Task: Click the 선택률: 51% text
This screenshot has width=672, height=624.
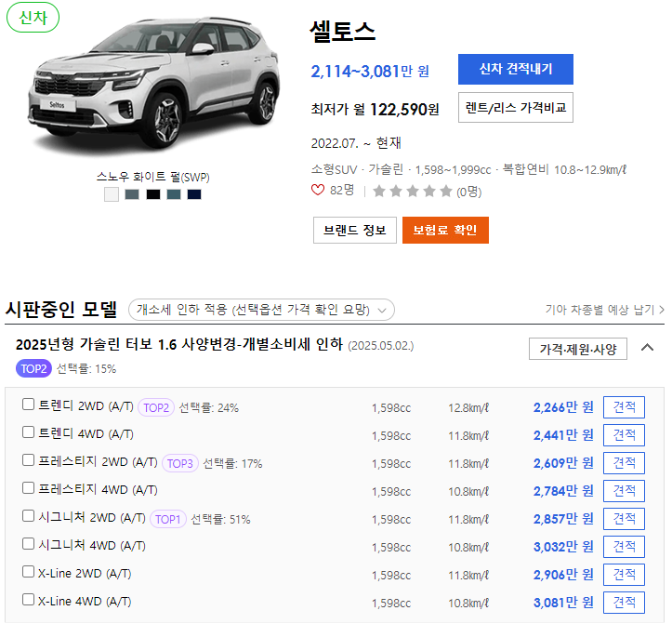Action: (x=220, y=519)
